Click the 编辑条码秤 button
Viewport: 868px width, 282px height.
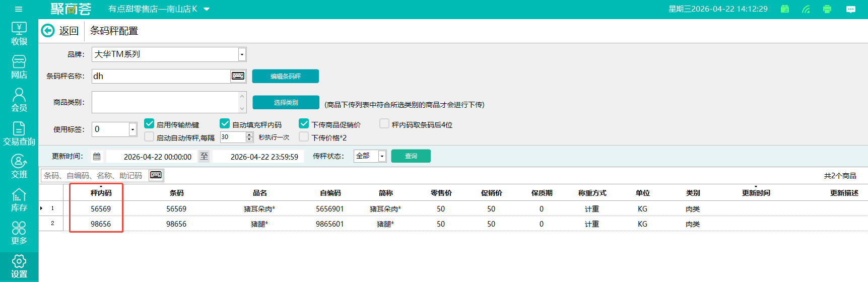pos(285,76)
